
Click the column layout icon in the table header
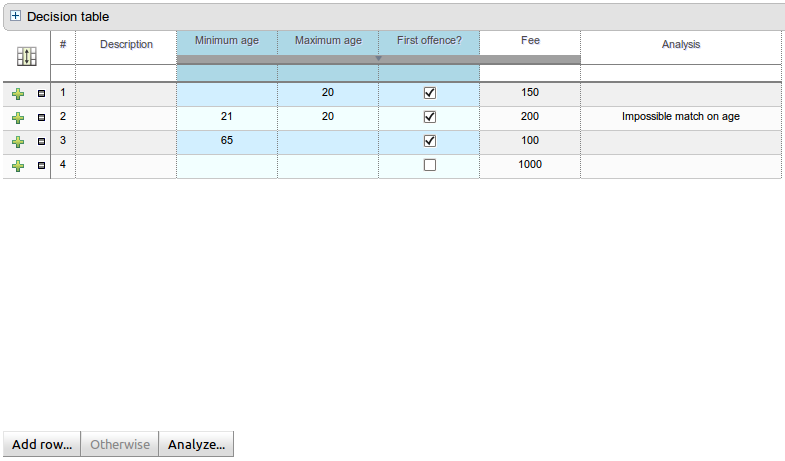coord(27,58)
